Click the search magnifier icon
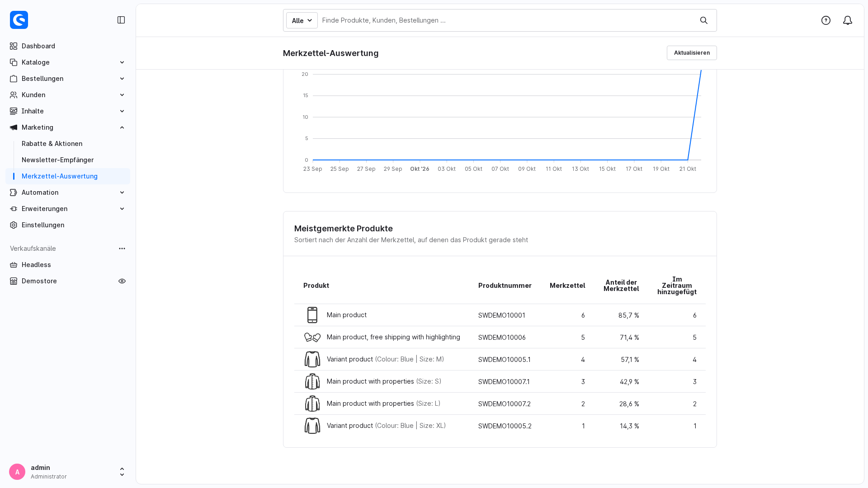Image resolution: width=868 pixels, height=488 pixels. point(704,20)
